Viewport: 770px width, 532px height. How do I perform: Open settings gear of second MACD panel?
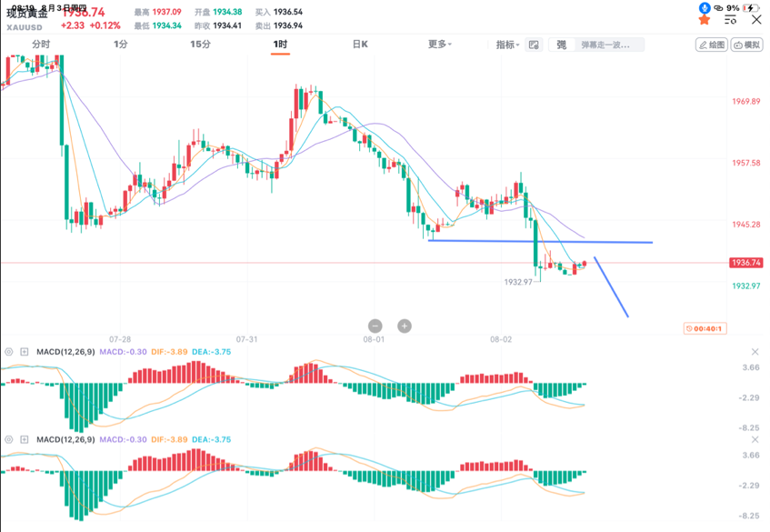(9, 439)
